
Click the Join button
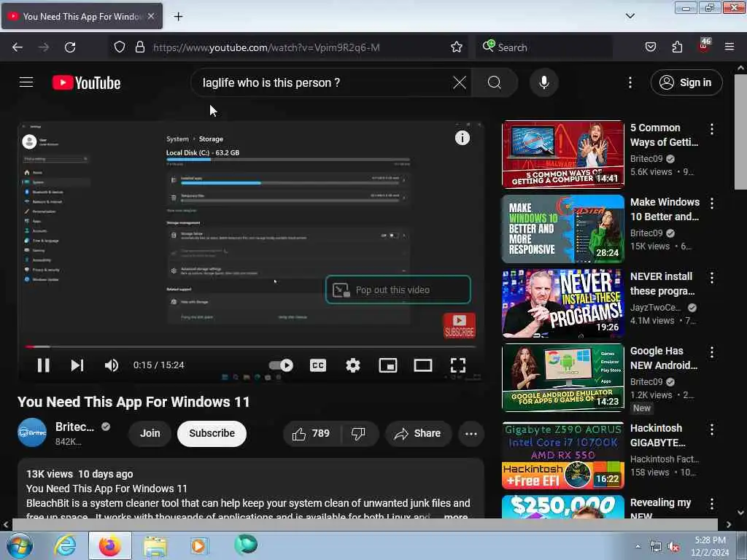[150, 433]
